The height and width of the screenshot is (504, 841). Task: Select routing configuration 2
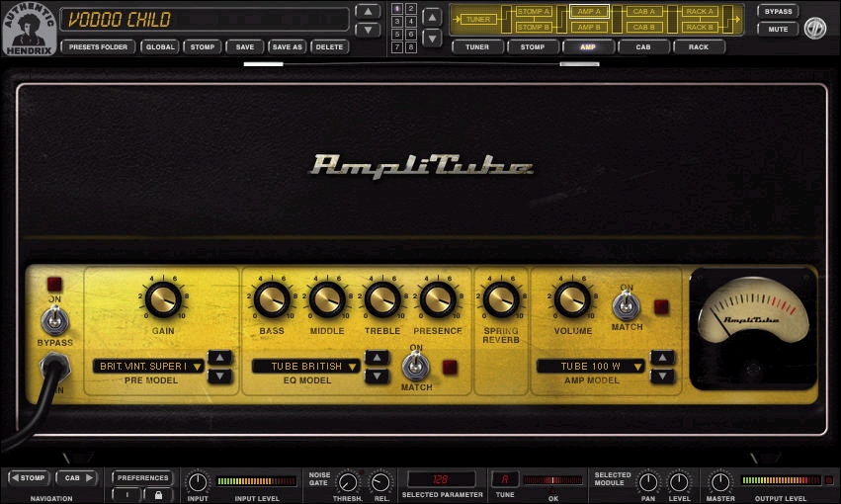click(411, 9)
